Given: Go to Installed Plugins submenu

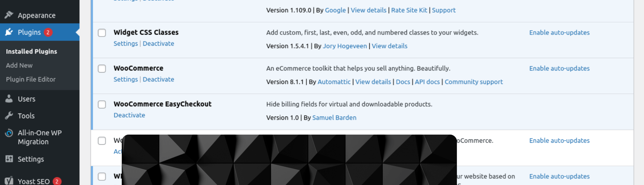Looking at the screenshot, I should [32, 51].
